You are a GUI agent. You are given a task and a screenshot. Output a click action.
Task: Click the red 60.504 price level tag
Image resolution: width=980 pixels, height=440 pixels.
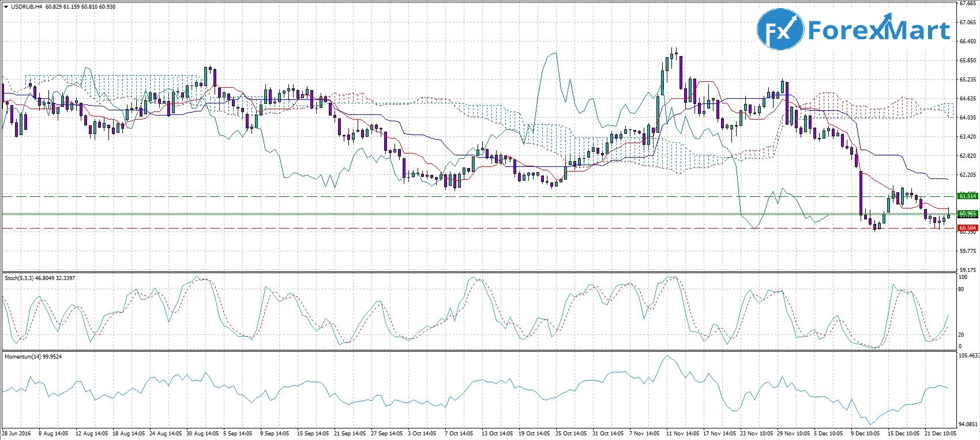(x=967, y=228)
